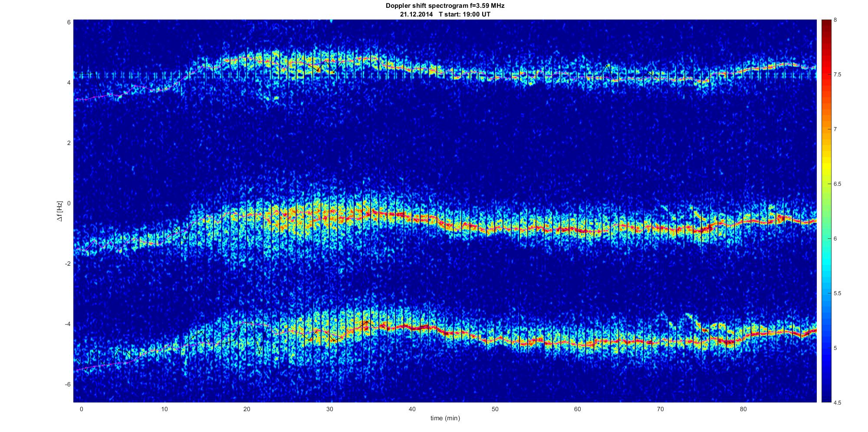
Task: Click x-axis tick label '80'
Action: coord(743,409)
